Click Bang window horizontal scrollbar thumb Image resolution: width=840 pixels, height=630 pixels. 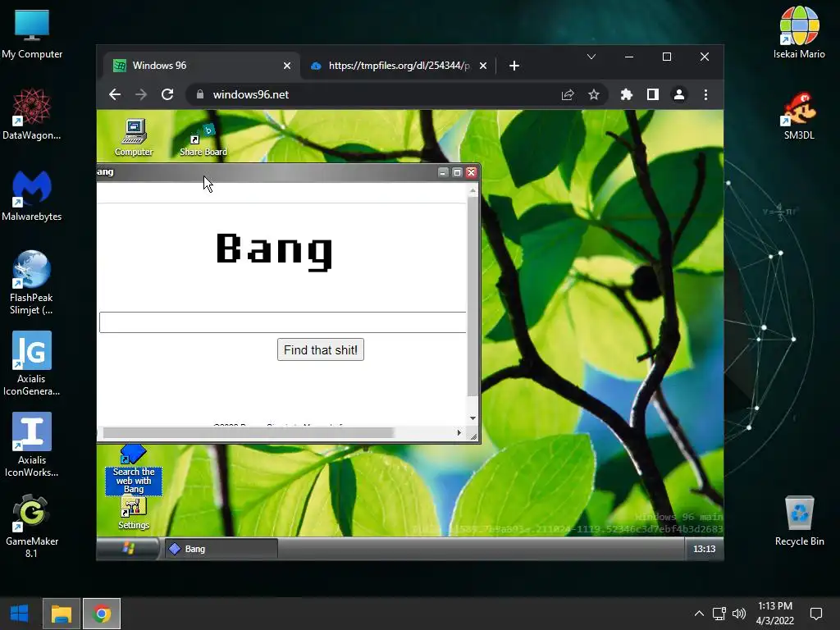(249, 433)
